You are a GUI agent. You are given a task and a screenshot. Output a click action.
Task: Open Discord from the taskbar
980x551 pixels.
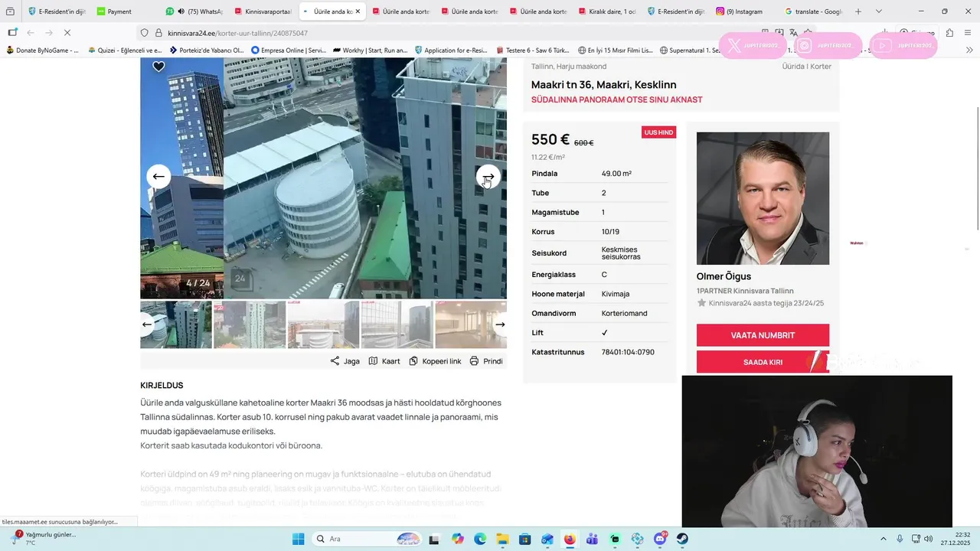[x=660, y=539]
